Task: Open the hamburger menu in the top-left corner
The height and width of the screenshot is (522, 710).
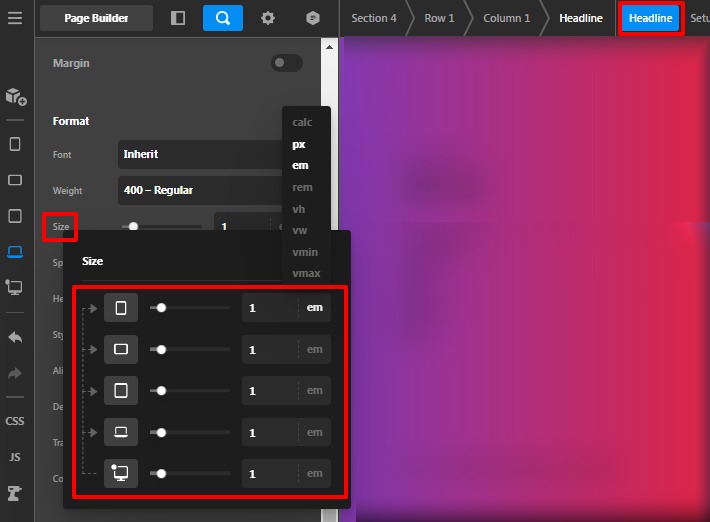Action: [x=15, y=18]
